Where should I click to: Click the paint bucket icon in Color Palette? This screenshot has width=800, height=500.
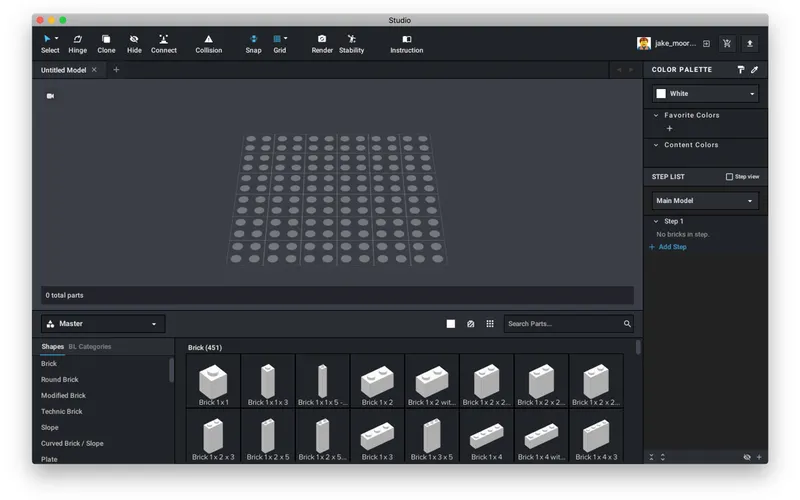(741, 70)
